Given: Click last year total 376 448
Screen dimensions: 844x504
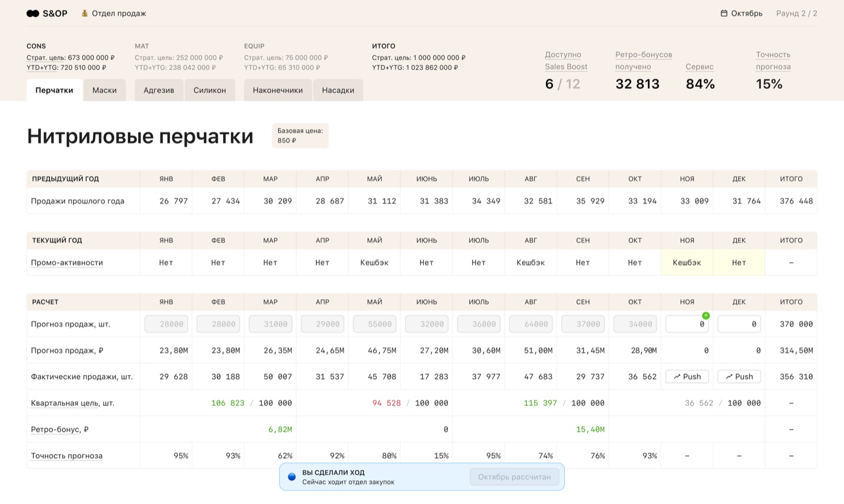Looking at the screenshot, I should tap(796, 201).
